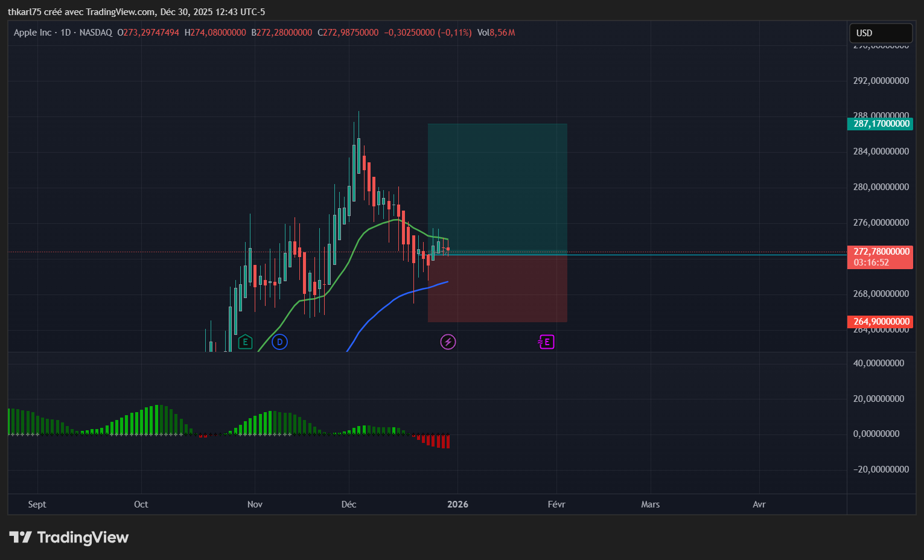Click the 'Oct' label on time axis

pos(141,504)
